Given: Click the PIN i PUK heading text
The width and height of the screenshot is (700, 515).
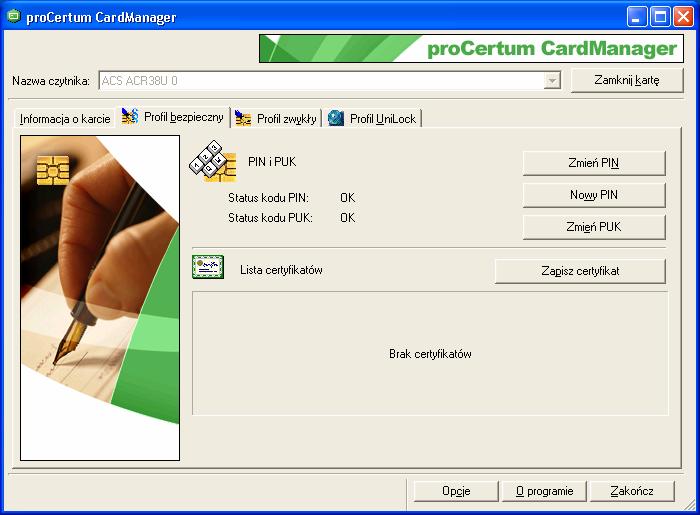Looking at the screenshot, I should click(x=272, y=162).
